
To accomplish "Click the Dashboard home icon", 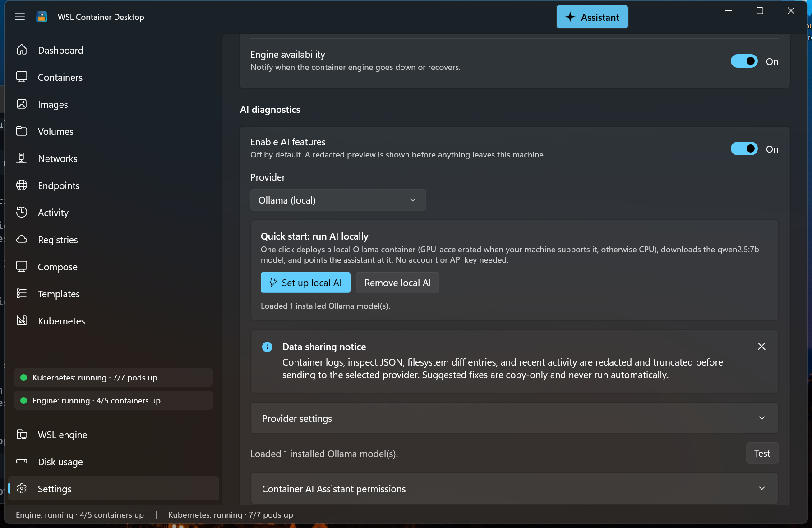I will [22, 50].
